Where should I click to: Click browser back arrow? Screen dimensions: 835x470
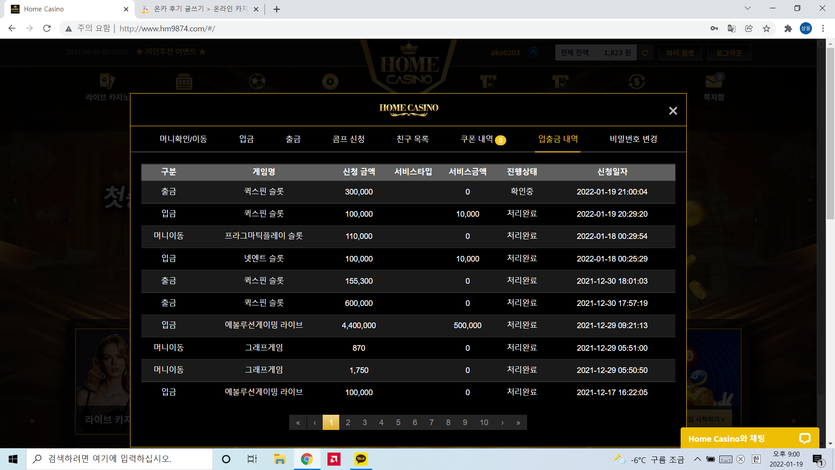[12, 28]
